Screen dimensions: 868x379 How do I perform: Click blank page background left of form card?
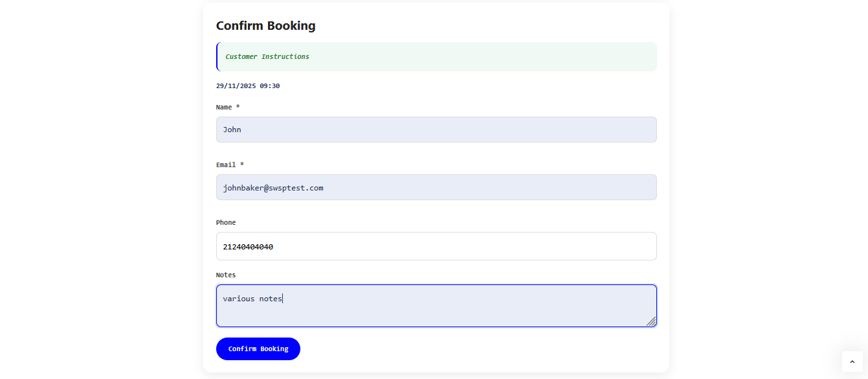97,194
